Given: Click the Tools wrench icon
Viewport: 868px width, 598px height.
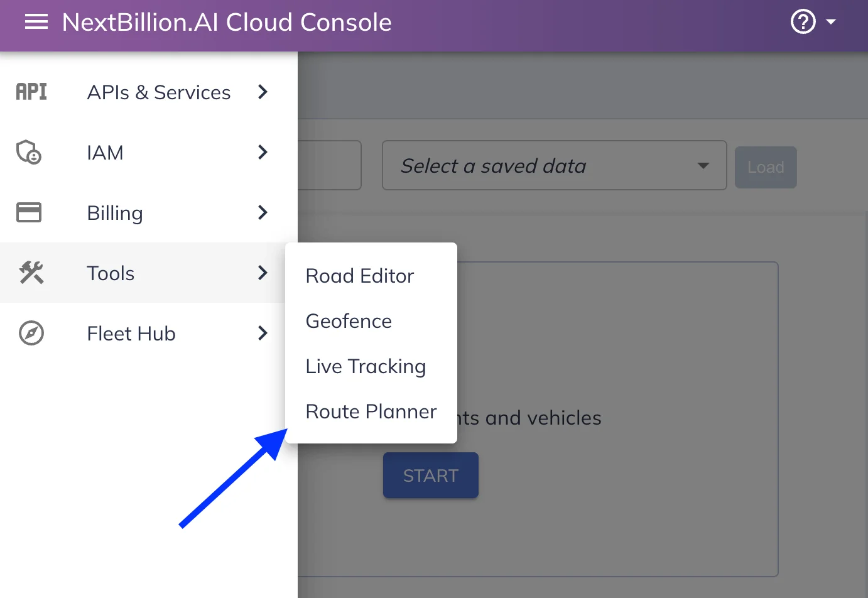Looking at the screenshot, I should tap(31, 273).
